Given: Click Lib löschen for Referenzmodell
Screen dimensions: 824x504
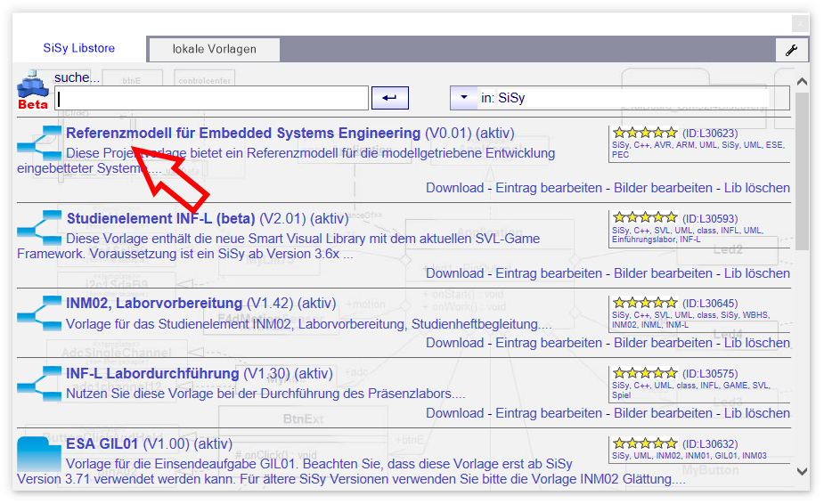Looking at the screenshot, I should pos(756,188).
